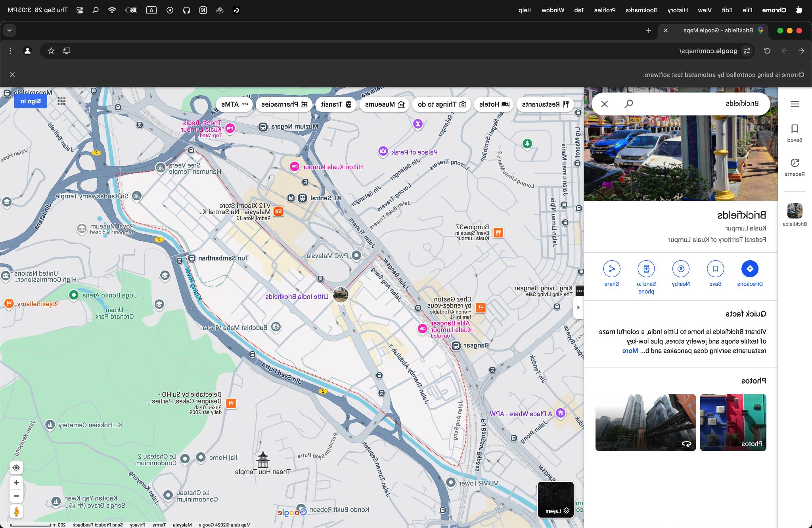Click the Little India Brickfields map marker
Screen dimensions: 812x528
point(341,295)
